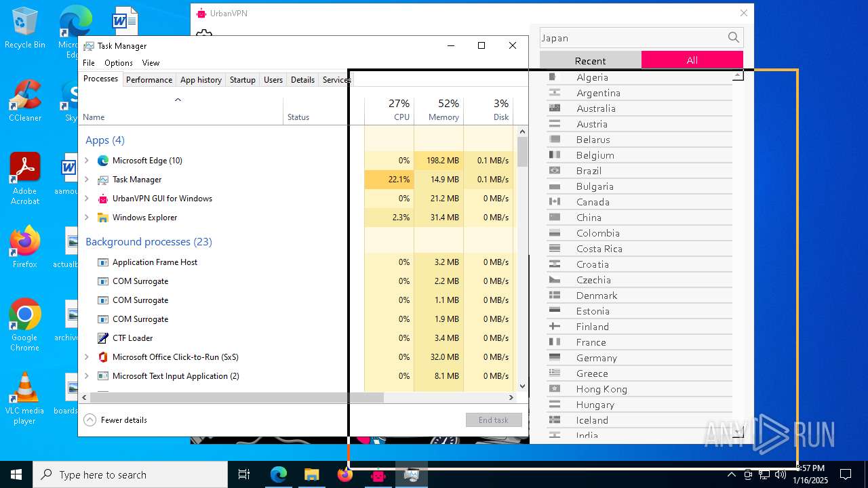The image size is (868, 488).
Task: Open the File menu in Task Manager
Action: (x=89, y=63)
